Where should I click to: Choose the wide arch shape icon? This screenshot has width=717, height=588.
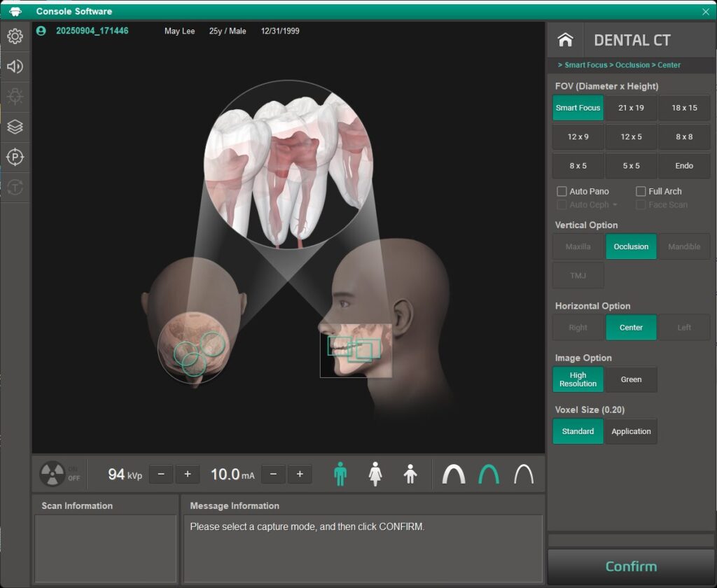click(x=454, y=475)
